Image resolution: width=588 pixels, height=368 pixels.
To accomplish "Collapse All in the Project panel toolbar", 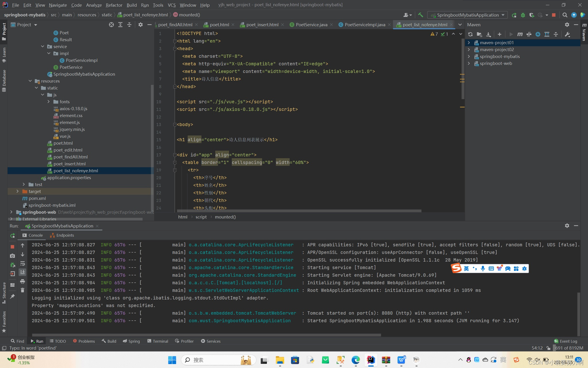I will click(129, 25).
